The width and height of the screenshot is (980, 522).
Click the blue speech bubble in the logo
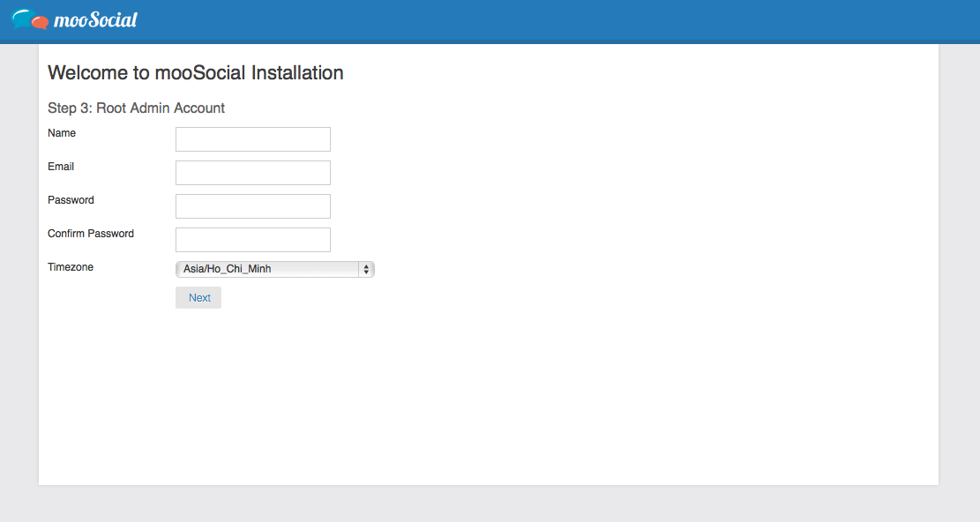click(23, 18)
